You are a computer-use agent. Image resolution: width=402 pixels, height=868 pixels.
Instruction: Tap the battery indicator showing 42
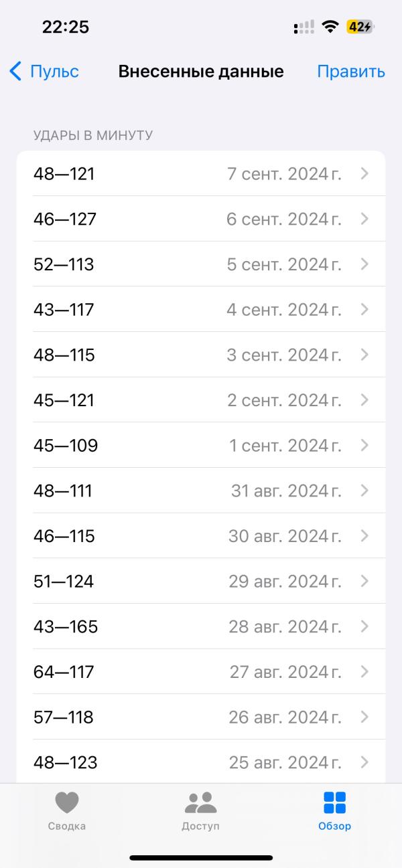(360, 27)
